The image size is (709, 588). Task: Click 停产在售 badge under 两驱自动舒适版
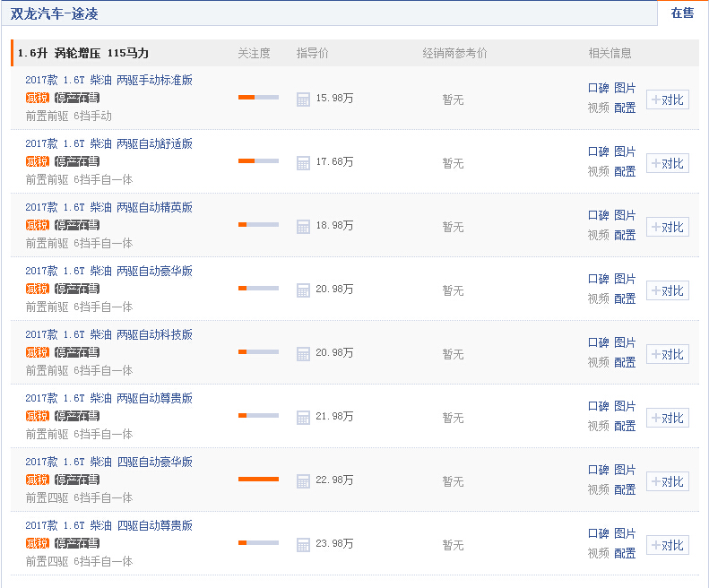click(x=77, y=161)
